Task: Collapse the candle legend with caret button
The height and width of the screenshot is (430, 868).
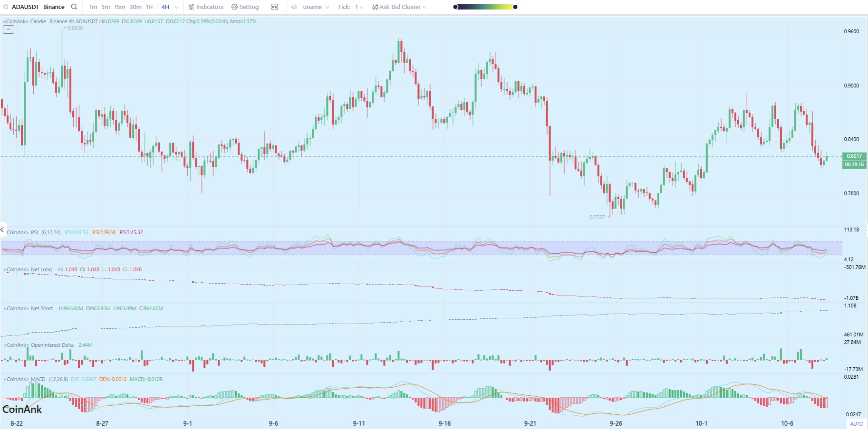Action: click(x=9, y=29)
